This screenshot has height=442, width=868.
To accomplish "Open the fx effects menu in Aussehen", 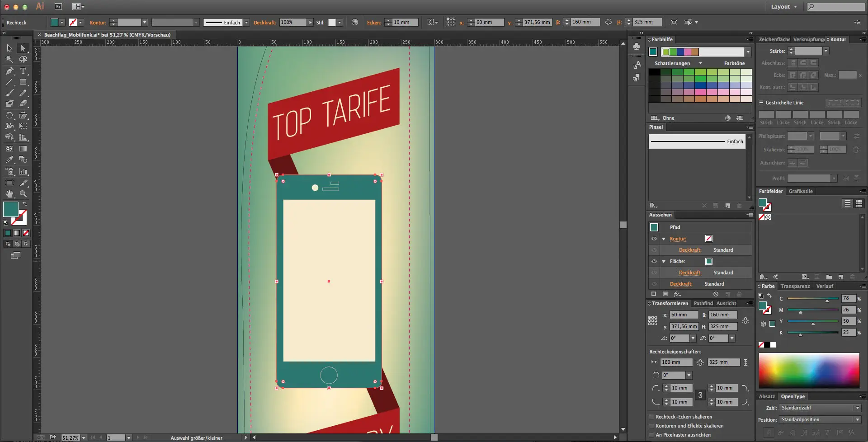I will [677, 294].
